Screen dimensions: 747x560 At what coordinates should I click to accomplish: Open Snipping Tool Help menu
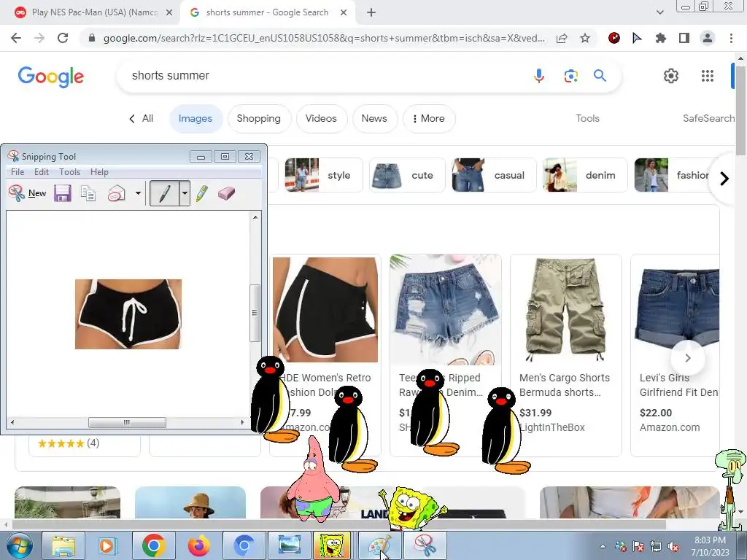click(99, 172)
